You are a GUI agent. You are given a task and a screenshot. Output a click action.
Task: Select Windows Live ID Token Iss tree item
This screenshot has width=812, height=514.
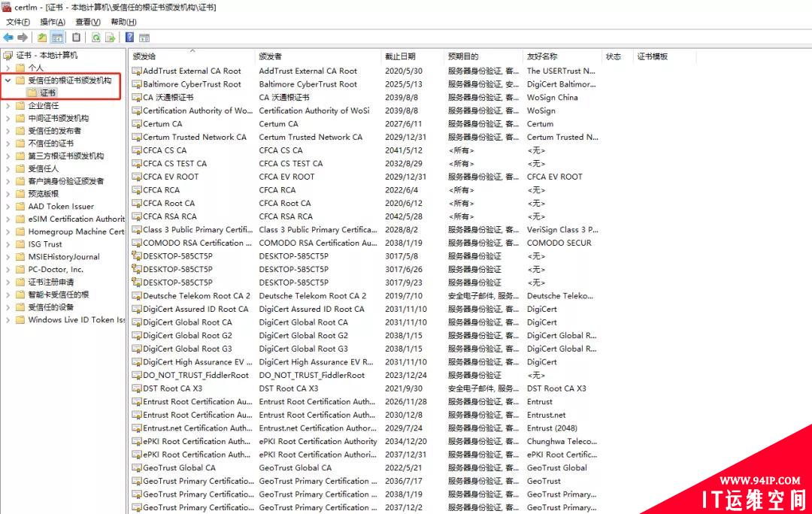76,320
